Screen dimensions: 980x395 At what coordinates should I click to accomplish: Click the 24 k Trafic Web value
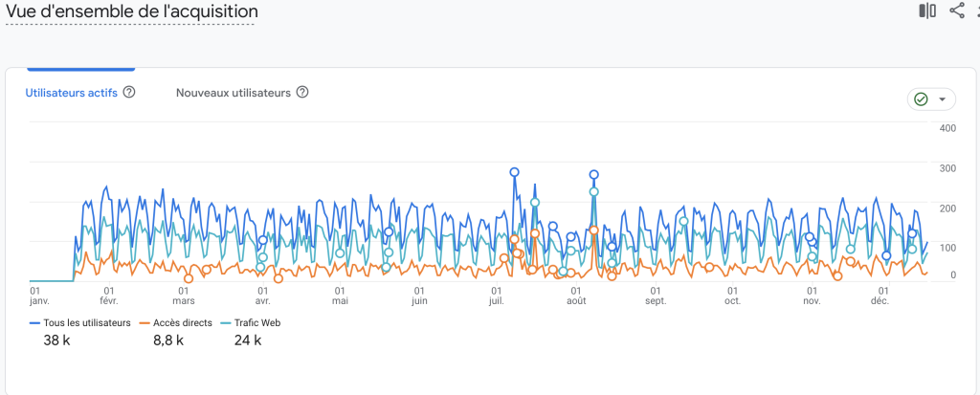[248, 340]
